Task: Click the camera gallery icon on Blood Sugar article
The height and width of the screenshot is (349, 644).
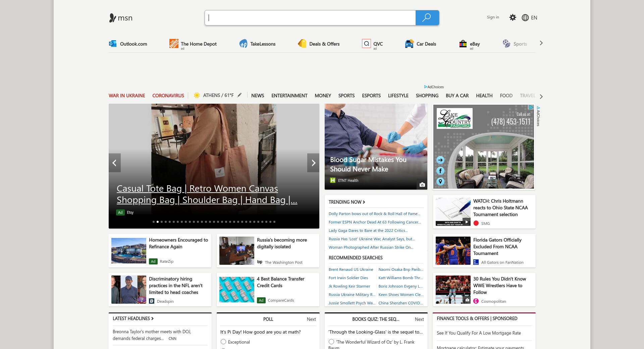Action: (x=422, y=185)
